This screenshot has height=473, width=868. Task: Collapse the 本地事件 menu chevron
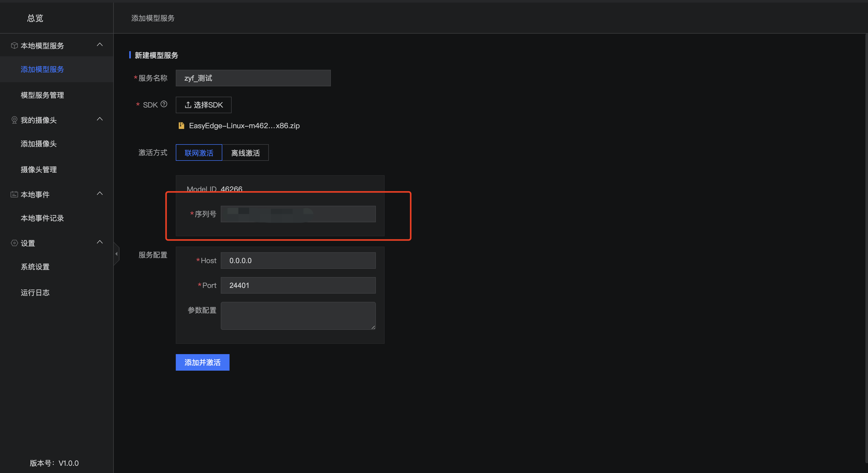(100, 193)
